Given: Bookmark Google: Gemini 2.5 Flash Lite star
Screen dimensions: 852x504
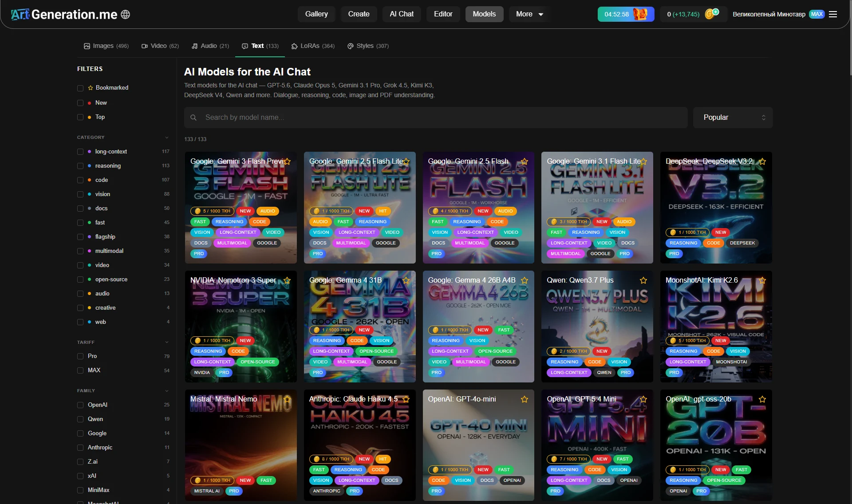Looking at the screenshot, I should pos(406,161).
